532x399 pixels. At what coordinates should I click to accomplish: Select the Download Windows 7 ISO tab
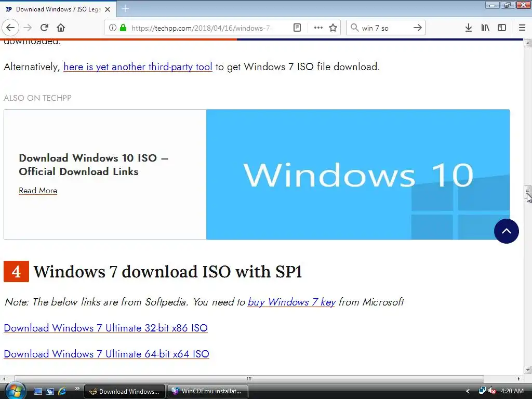58,9
